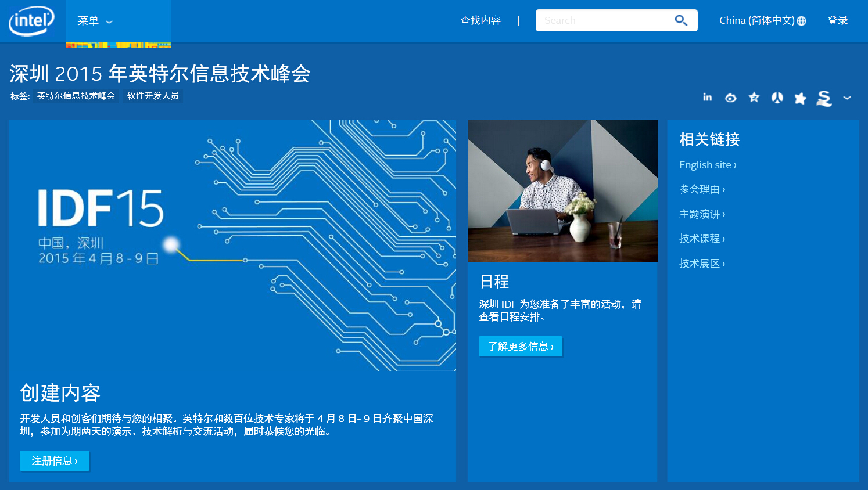
Task: Expand more share options chevron
Action: coord(847,98)
